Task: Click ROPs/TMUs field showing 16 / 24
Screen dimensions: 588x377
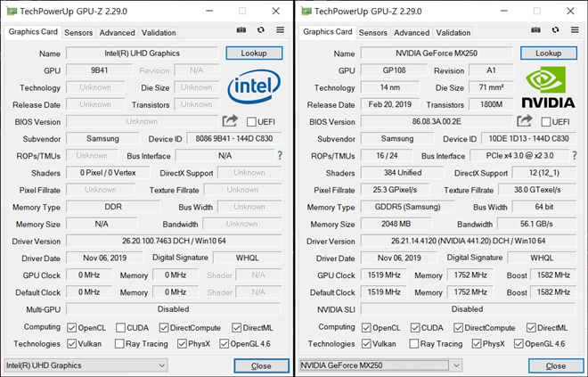Action: 387,155
